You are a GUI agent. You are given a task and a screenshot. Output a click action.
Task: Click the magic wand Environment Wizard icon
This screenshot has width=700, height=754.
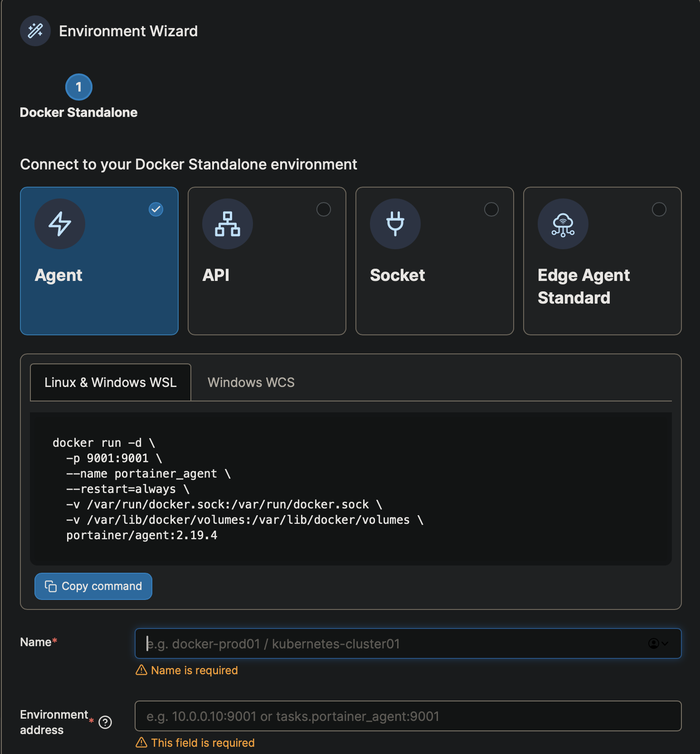click(35, 31)
